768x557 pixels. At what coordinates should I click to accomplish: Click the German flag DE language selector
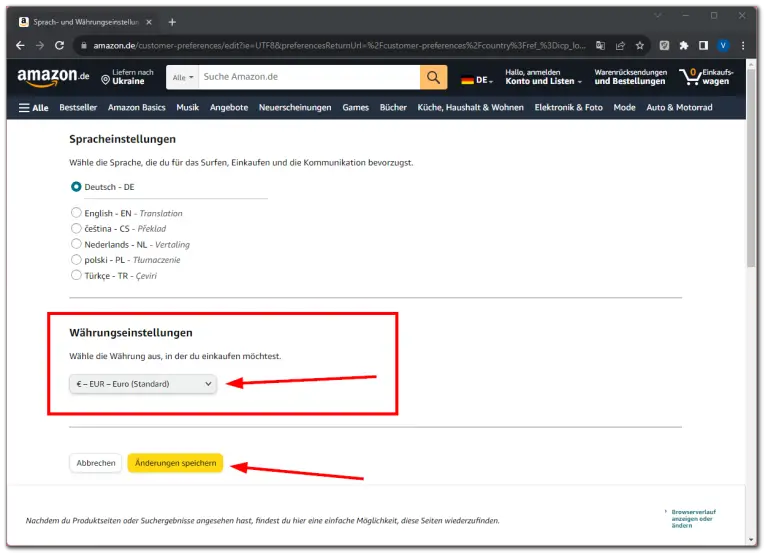click(x=477, y=80)
